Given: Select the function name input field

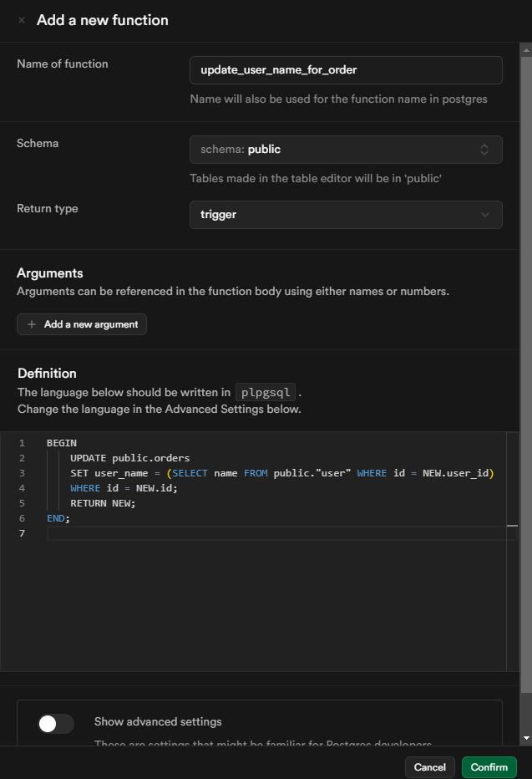Looking at the screenshot, I should click(346, 69).
